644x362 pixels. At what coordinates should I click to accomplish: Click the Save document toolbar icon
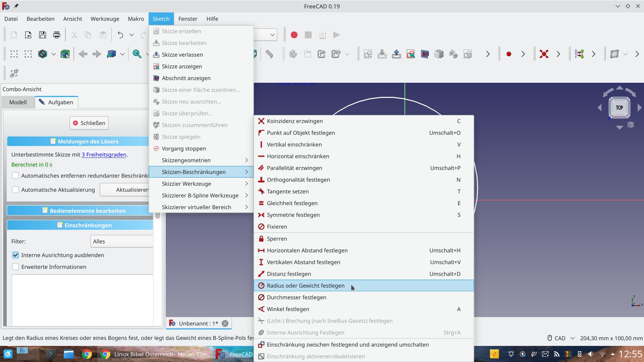[43, 35]
